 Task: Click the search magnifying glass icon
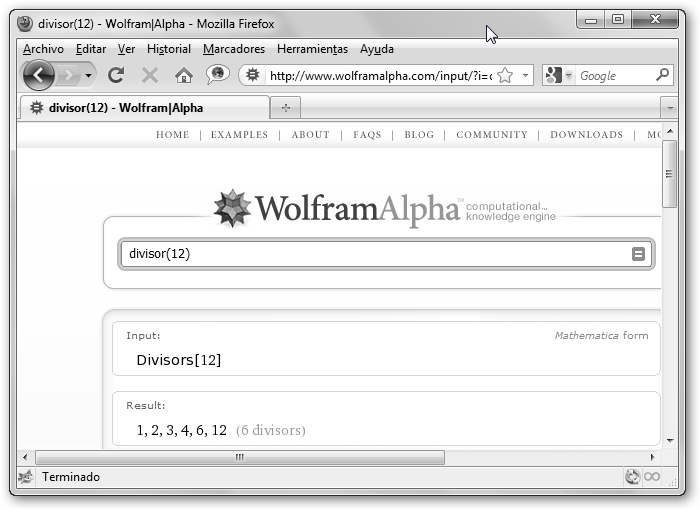click(662, 75)
